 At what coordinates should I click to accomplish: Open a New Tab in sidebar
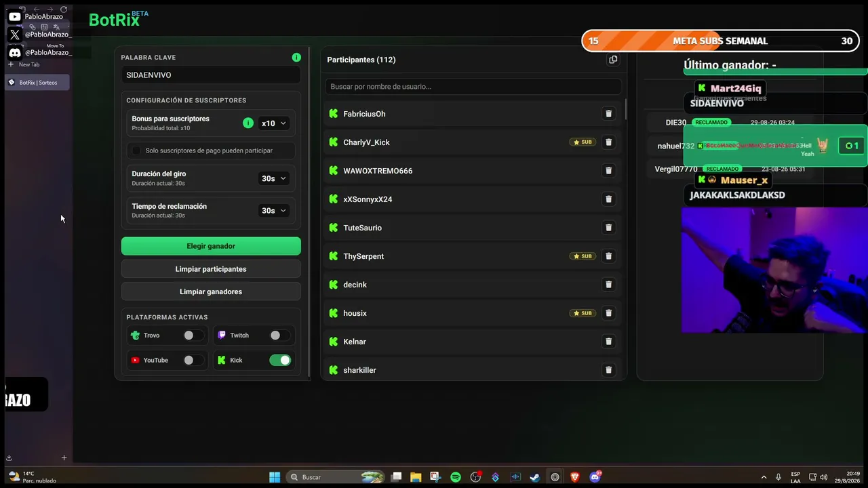[x=24, y=64]
